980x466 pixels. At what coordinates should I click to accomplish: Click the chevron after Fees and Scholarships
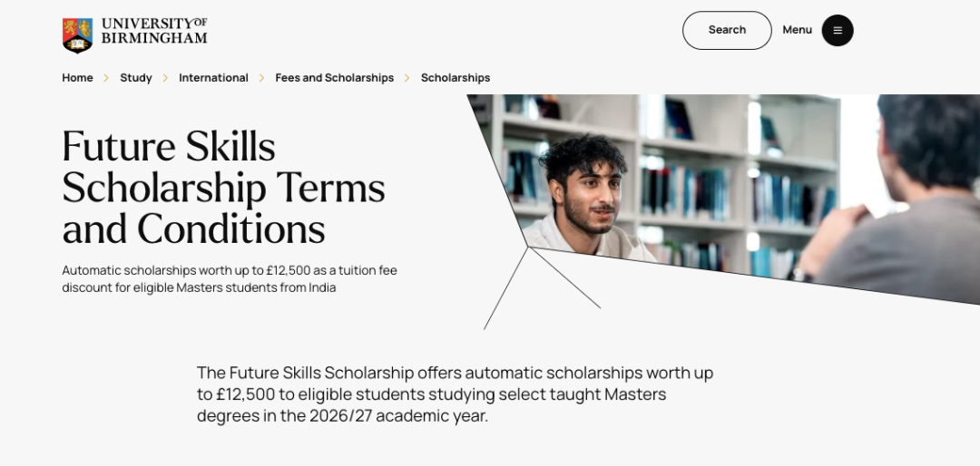(x=407, y=78)
